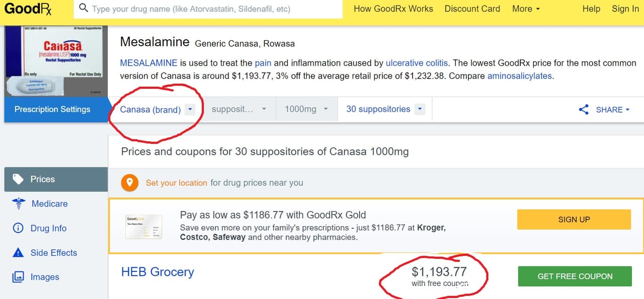Click the Drug Info icon
Image resolution: width=644 pixels, height=299 pixels.
point(18,228)
